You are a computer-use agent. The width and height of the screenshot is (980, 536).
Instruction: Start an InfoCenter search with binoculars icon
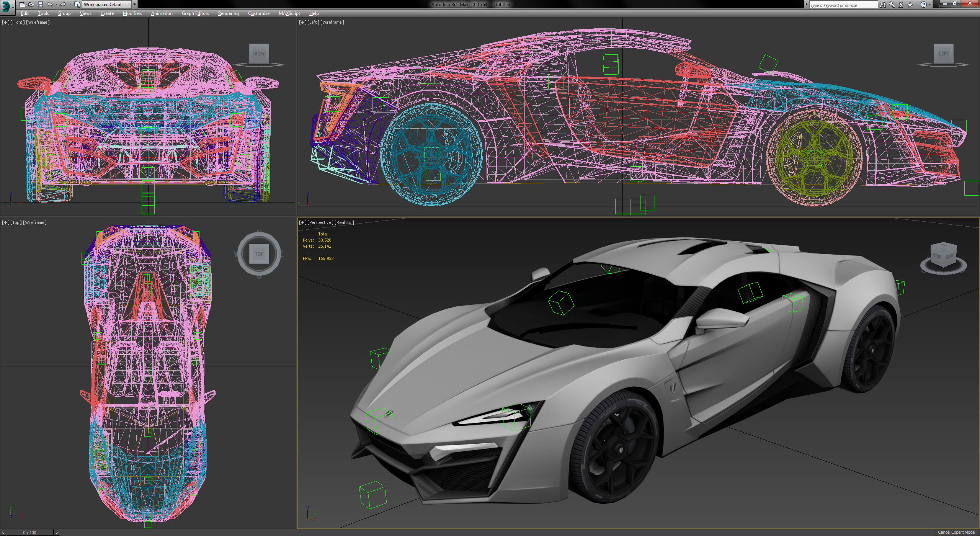click(883, 5)
